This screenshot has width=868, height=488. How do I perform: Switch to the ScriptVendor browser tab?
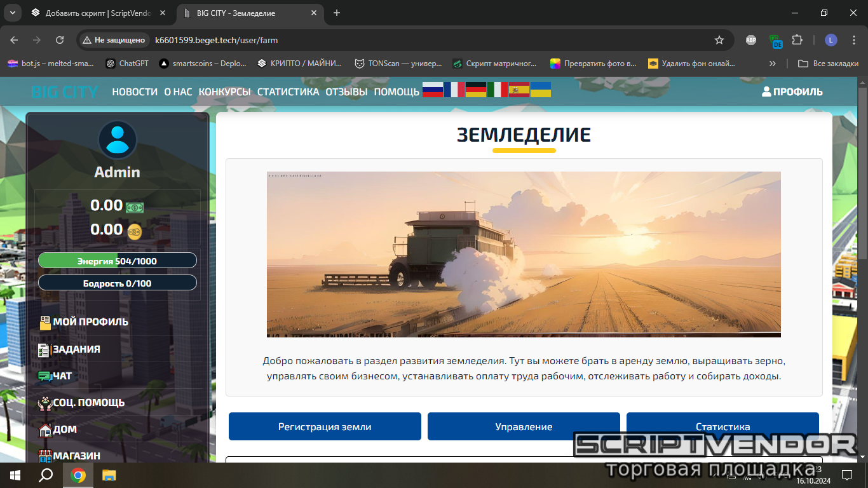[x=98, y=13]
